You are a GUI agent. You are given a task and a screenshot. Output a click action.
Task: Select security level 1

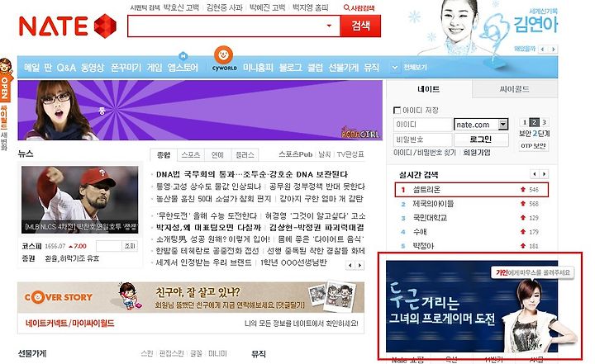coord(525,122)
